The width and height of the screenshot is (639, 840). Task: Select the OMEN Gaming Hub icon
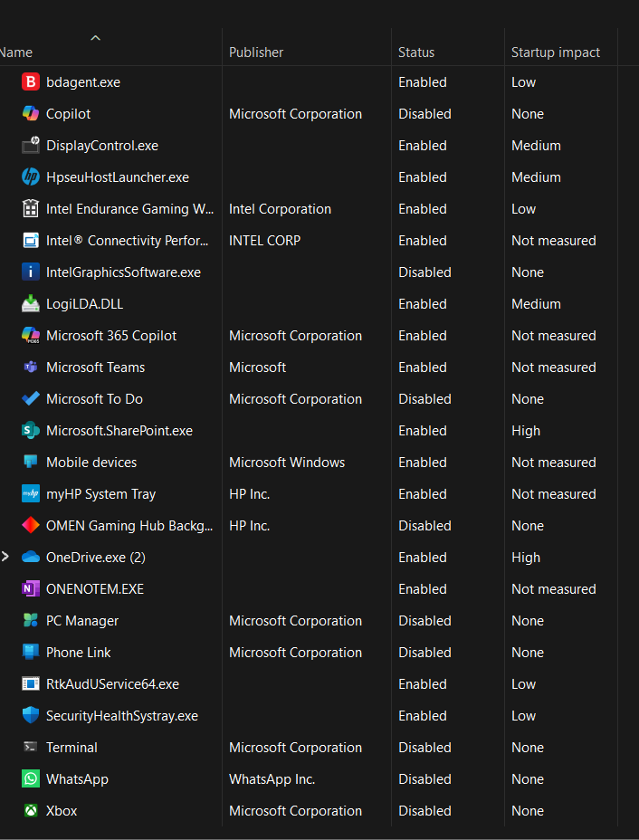point(31,526)
